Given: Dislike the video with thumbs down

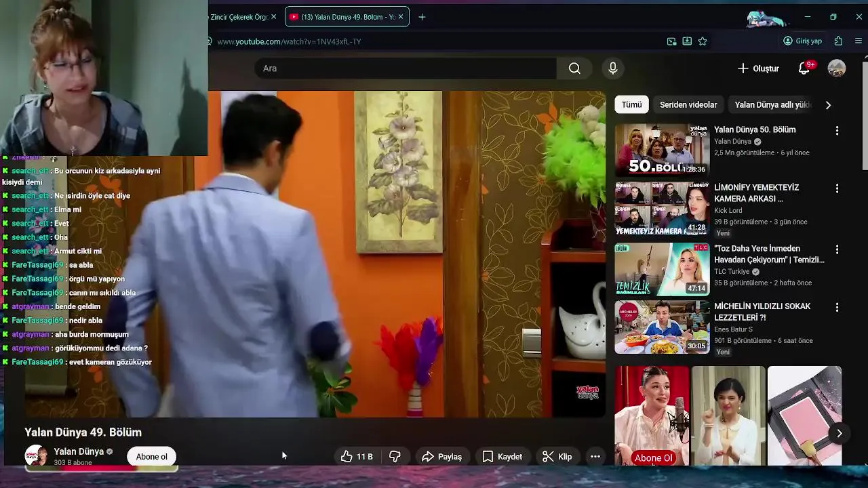Looking at the screenshot, I should [x=395, y=457].
